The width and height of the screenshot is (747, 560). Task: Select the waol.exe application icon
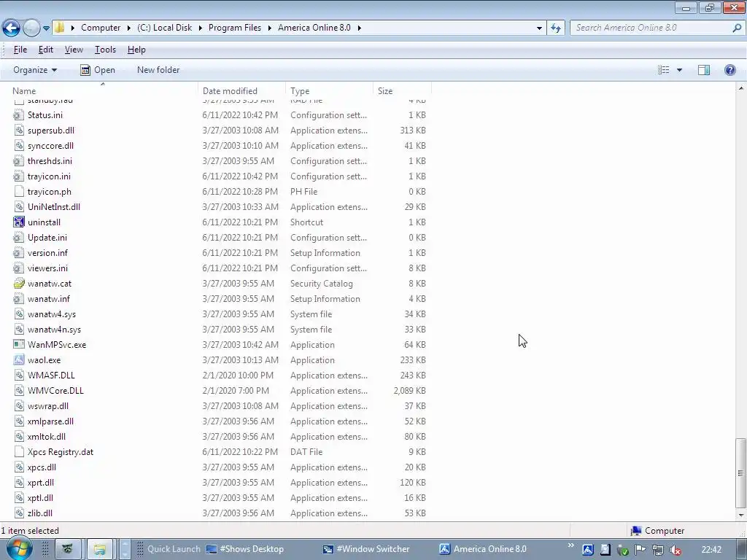(18, 360)
